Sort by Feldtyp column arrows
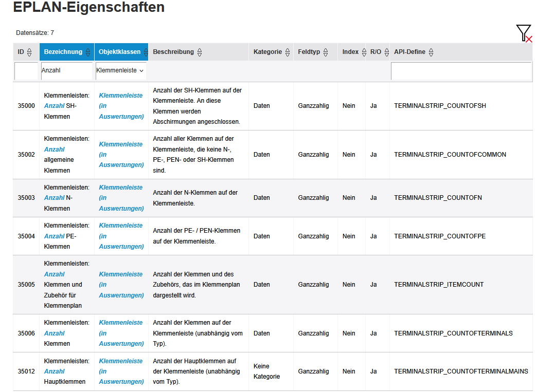This screenshot has width=536, height=392. (326, 52)
